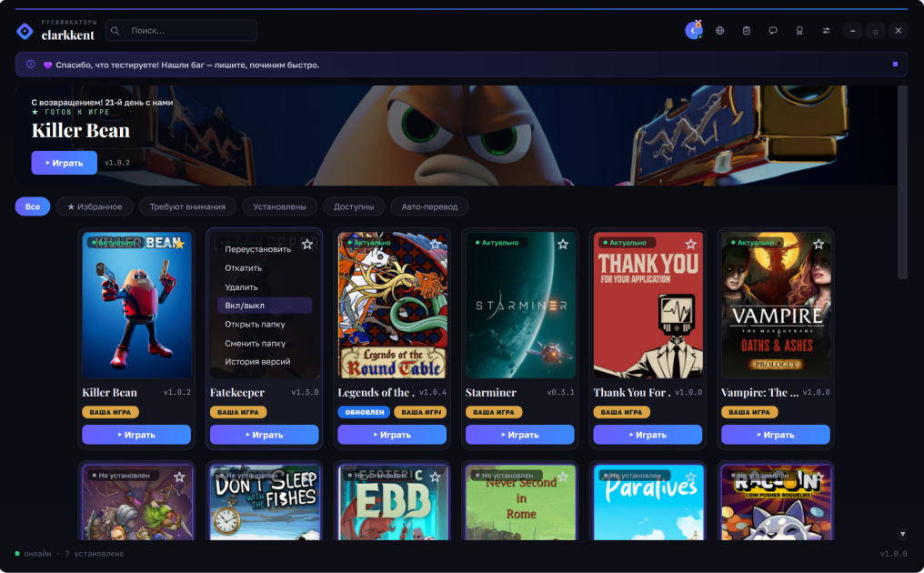Open the user avatar profile with medal
Image resolution: width=924 pixels, height=573 pixels.
coord(694,30)
